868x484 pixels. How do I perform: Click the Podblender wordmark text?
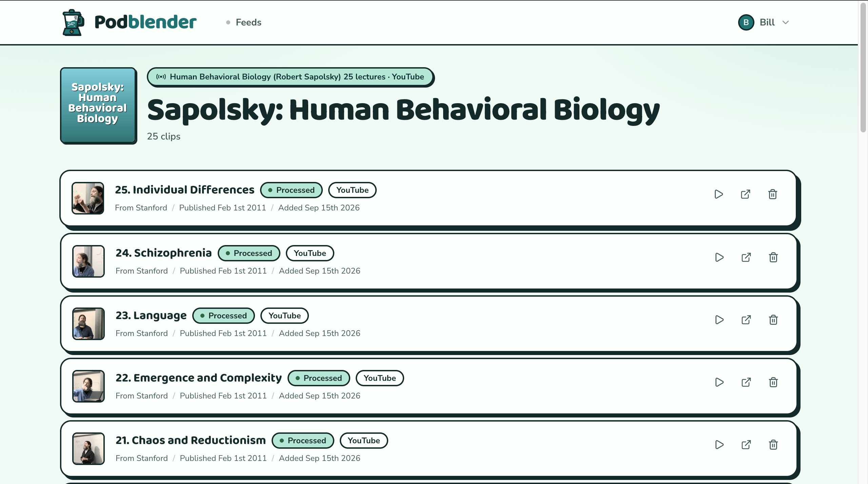(x=145, y=22)
